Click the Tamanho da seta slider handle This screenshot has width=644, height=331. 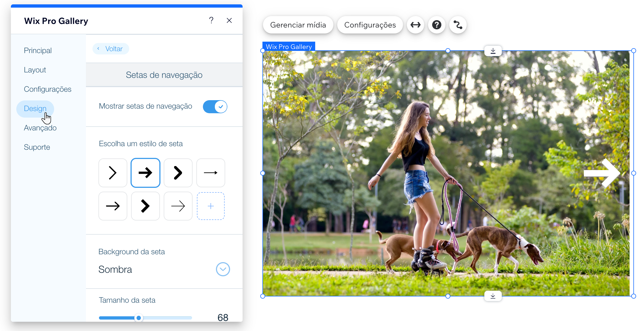click(139, 318)
